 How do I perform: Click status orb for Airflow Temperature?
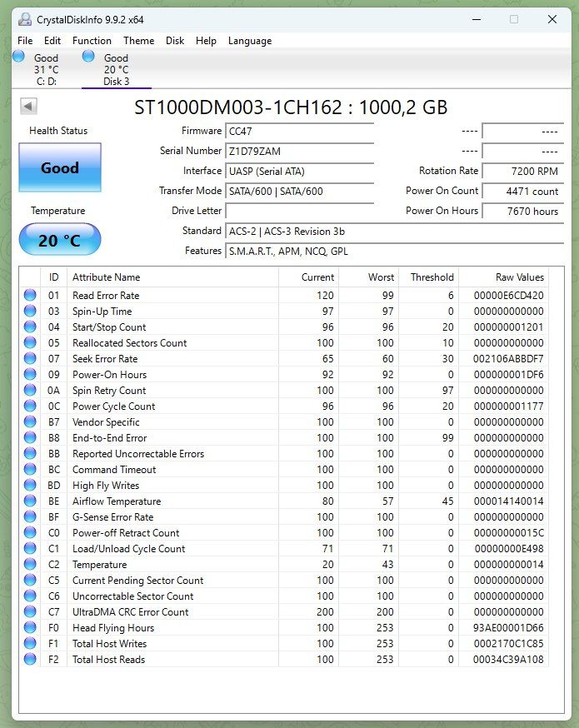30,501
